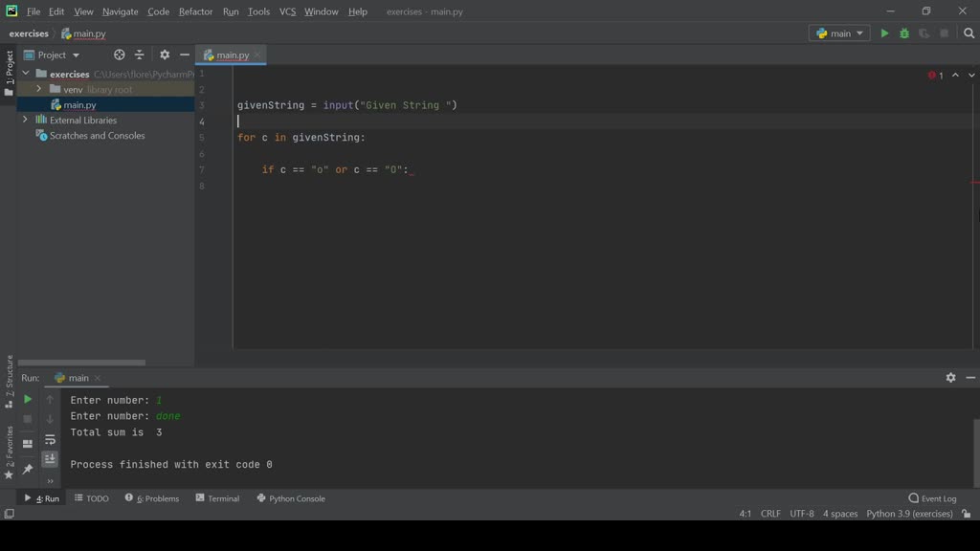980x551 pixels.
Task: Toggle scroll to end in Run console
Action: pyautogui.click(x=50, y=459)
